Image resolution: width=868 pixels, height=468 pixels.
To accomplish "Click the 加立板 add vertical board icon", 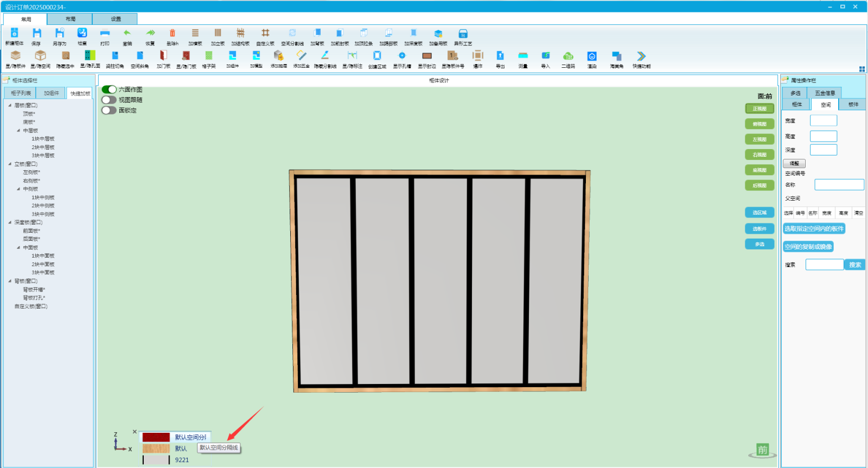I will pyautogui.click(x=218, y=34).
